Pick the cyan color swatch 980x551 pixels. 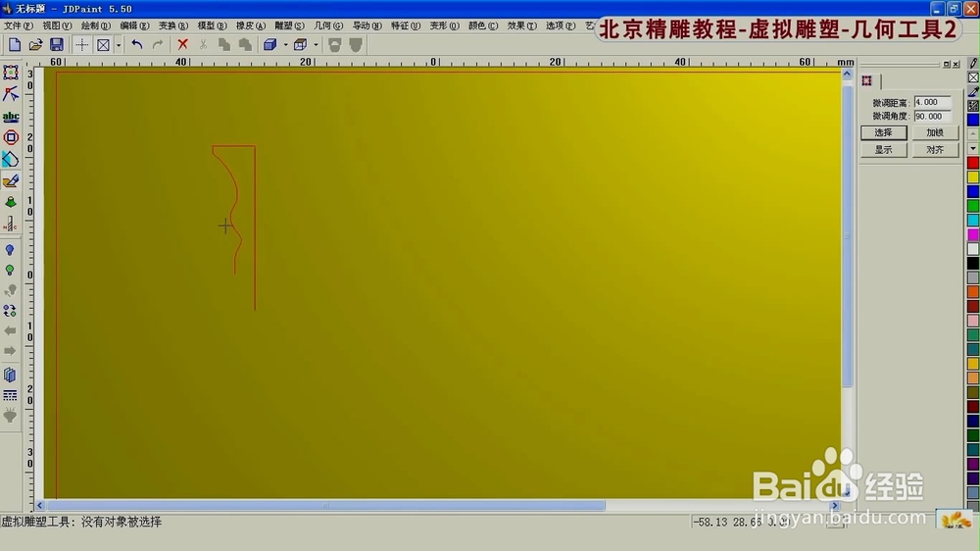pos(973,221)
